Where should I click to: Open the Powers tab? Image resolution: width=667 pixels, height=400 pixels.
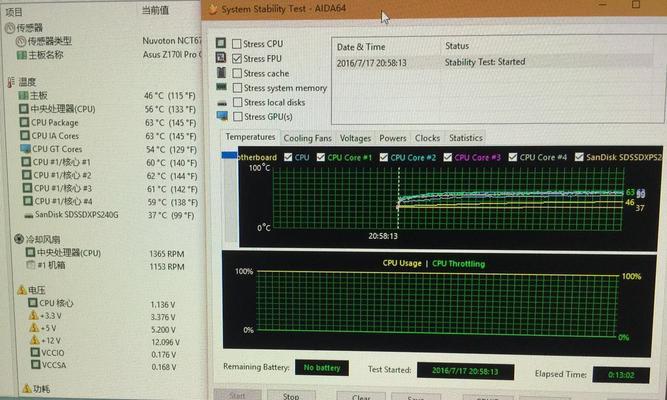point(393,138)
